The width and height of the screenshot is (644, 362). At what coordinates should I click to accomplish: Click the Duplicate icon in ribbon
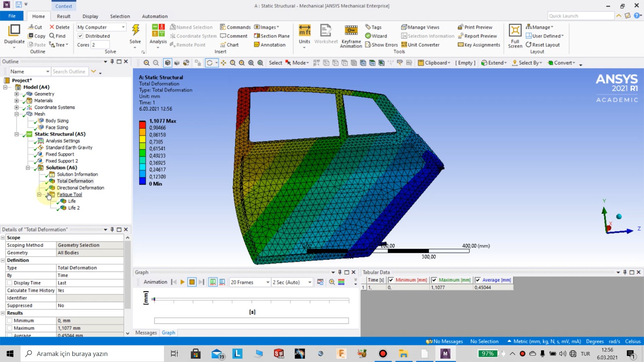(14, 31)
